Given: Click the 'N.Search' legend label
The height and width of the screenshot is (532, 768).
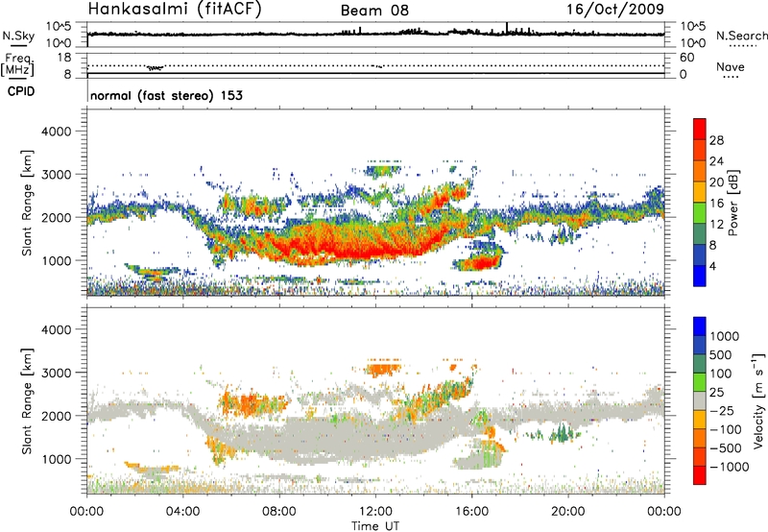Looking at the screenshot, I should pyautogui.click(x=742, y=36).
